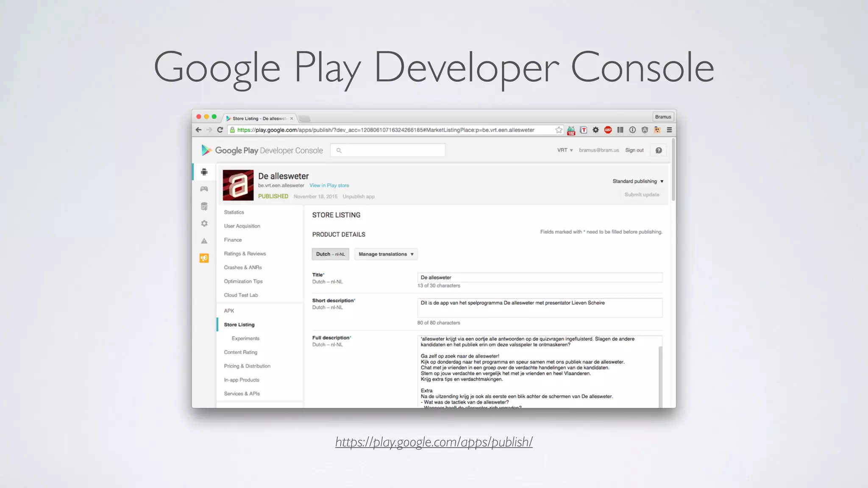Image resolution: width=868 pixels, height=488 pixels.
Task: Click Unpublish app link
Action: pos(359,197)
